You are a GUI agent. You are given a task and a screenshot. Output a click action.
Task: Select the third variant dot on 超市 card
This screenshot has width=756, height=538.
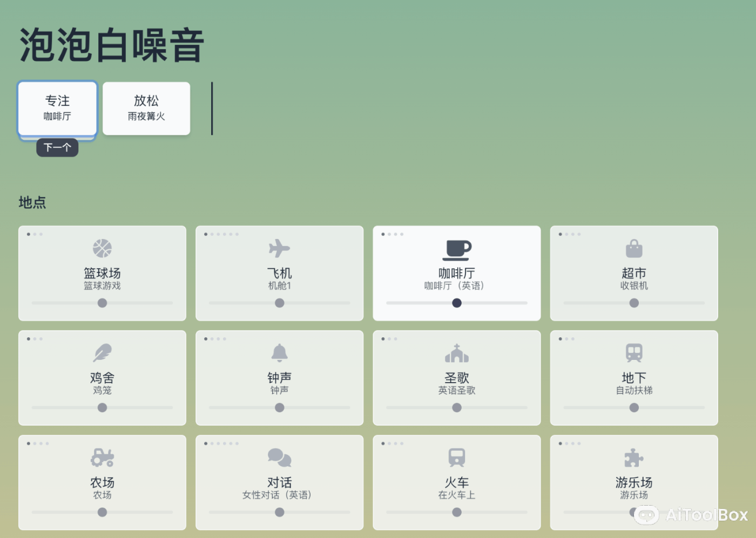572,234
